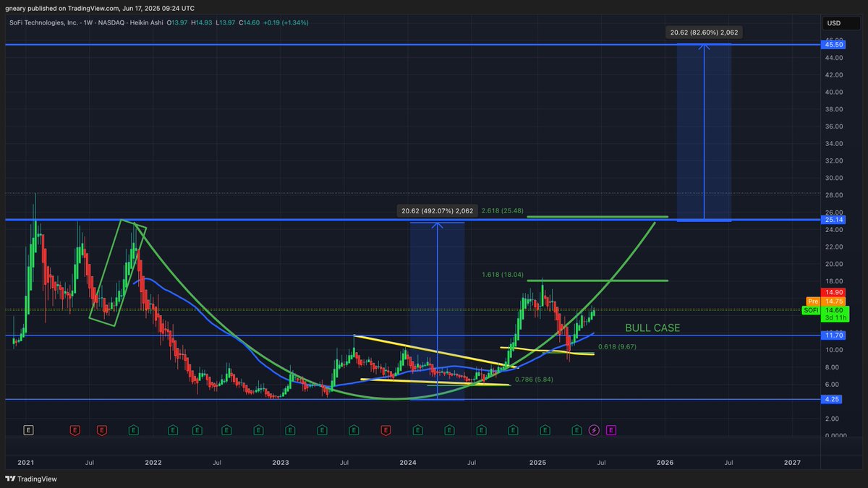Open the green earnings marker just after Jul 2022
The height and width of the screenshot is (488, 868).
coord(228,430)
